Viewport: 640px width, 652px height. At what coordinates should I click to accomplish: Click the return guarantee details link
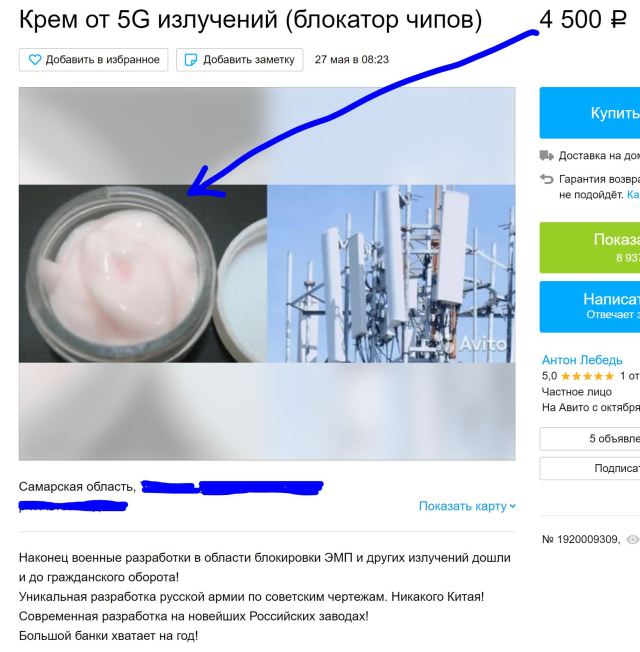[x=633, y=195]
